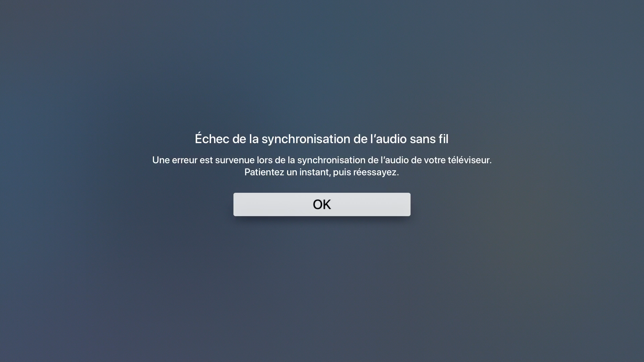The height and width of the screenshot is (362, 644).
Task: Click the word 'Patientez' in the message
Action: (x=264, y=172)
